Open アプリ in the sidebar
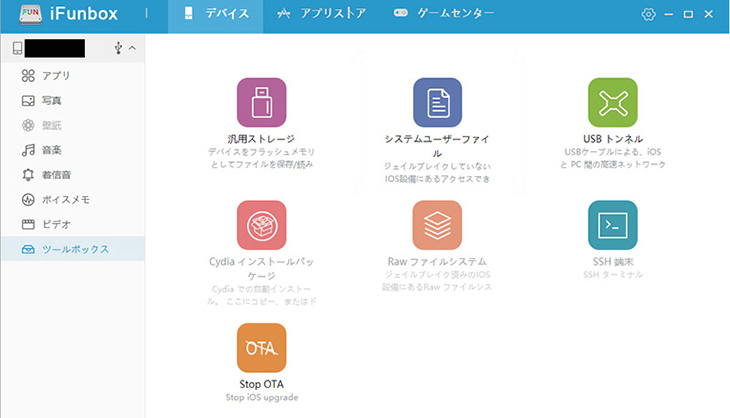 [x=73, y=75]
